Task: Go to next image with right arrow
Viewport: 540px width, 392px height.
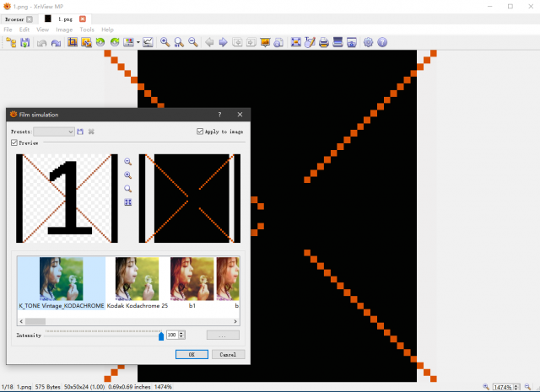Action: tap(223, 42)
